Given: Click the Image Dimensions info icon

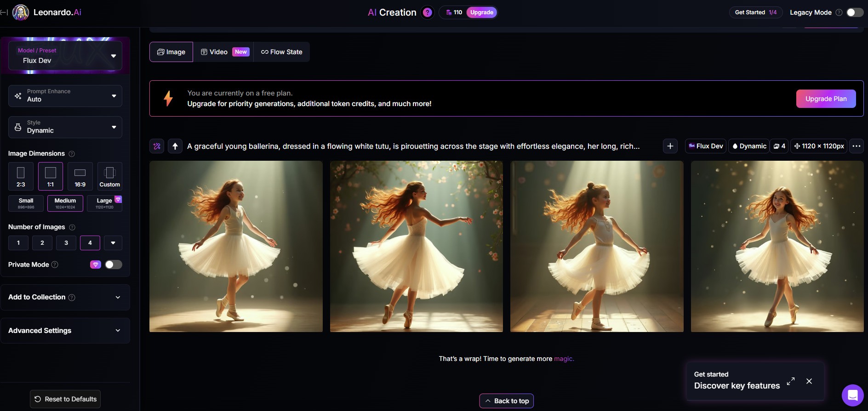Looking at the screenshot, I should point(72,154).
